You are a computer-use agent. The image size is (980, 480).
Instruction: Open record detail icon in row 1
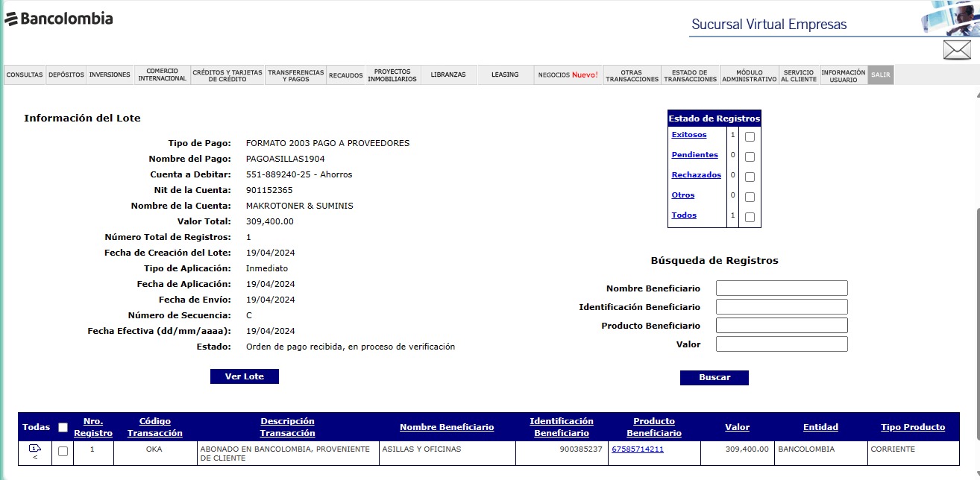tap(34, 449)
